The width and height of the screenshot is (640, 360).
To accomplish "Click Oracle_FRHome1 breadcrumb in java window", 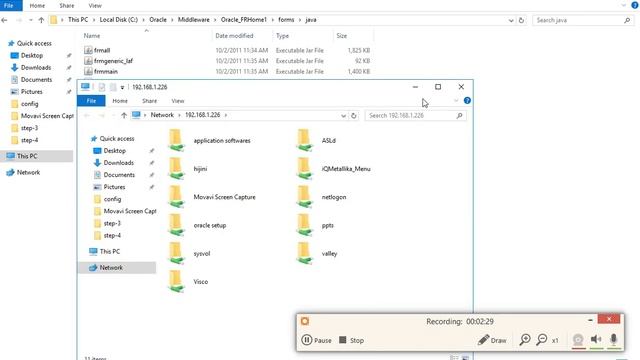I will coord(244,20).
